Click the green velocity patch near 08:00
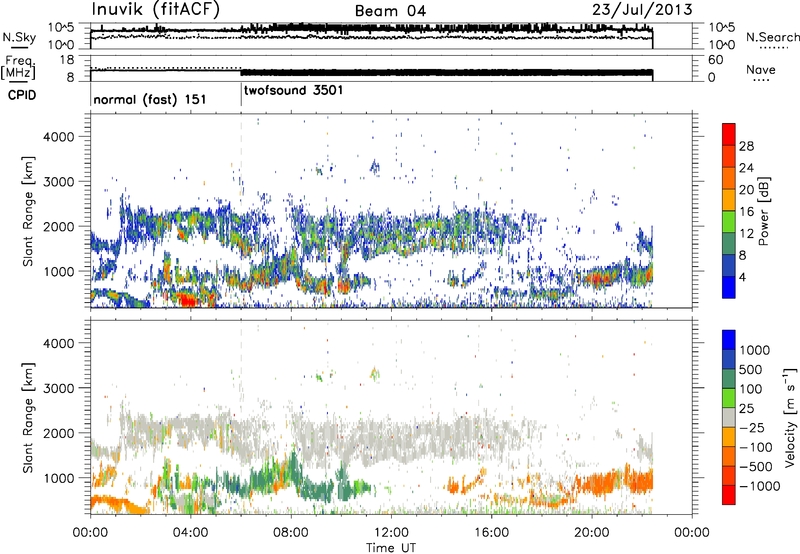800x554 pixels. 293,466
